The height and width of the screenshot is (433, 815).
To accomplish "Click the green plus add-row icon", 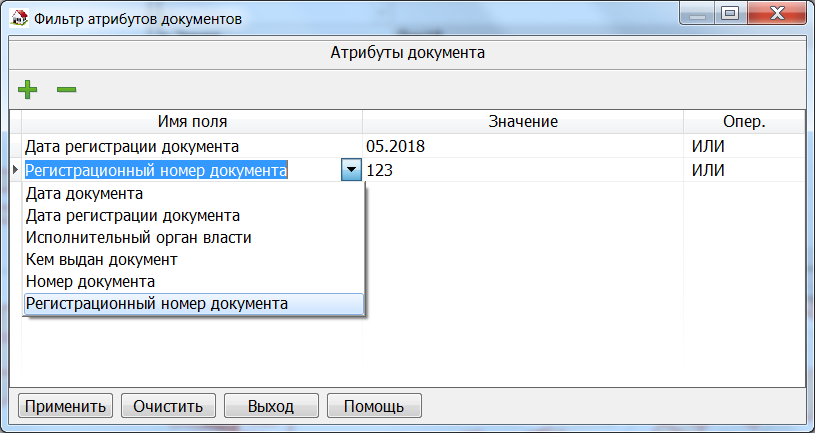I will click(28, 90).
